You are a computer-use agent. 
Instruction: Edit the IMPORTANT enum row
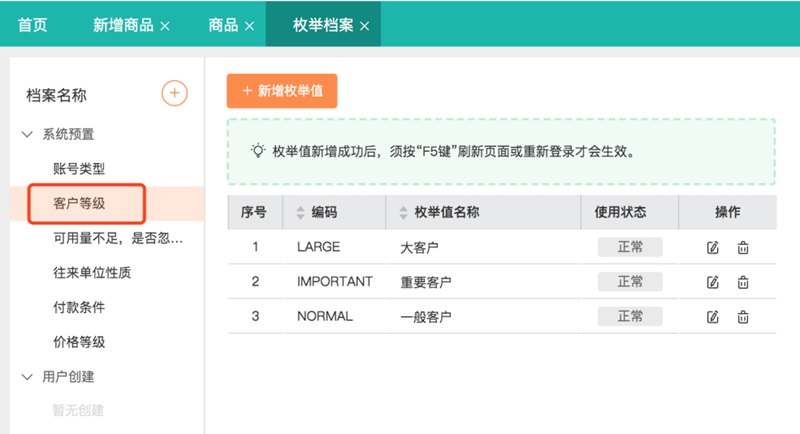pos(713,282)
